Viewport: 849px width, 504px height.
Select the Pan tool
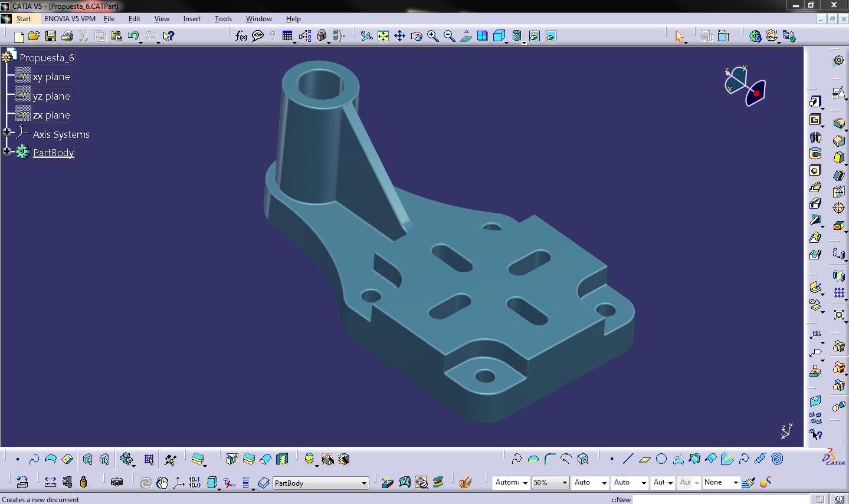point(399,37)
